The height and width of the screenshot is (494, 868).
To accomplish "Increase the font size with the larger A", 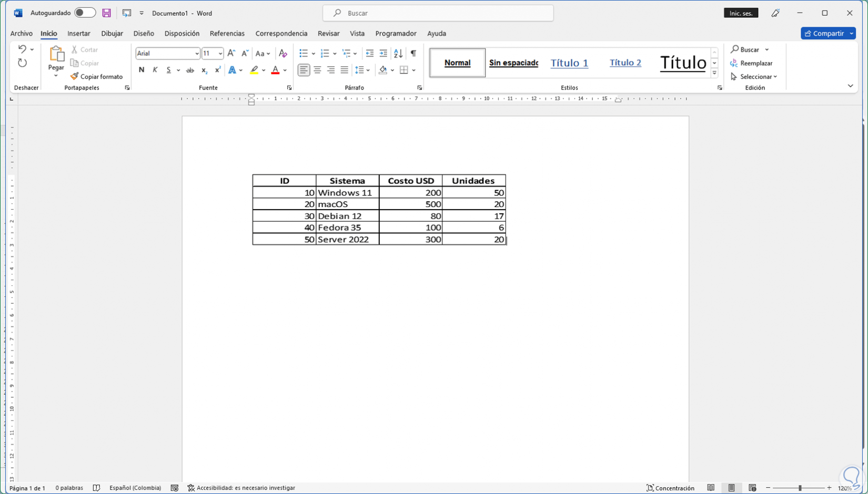I will point(231,53).
